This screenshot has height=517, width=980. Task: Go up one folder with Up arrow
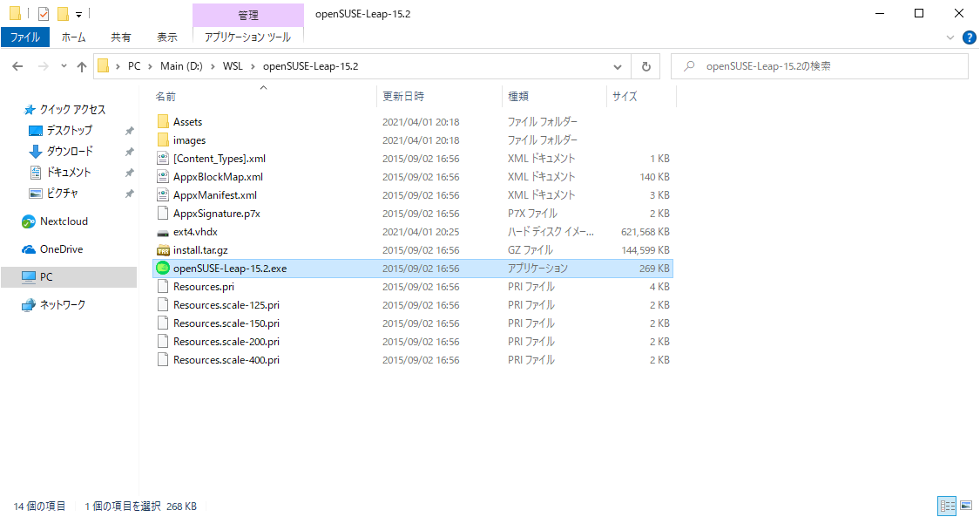coord(82,66)
